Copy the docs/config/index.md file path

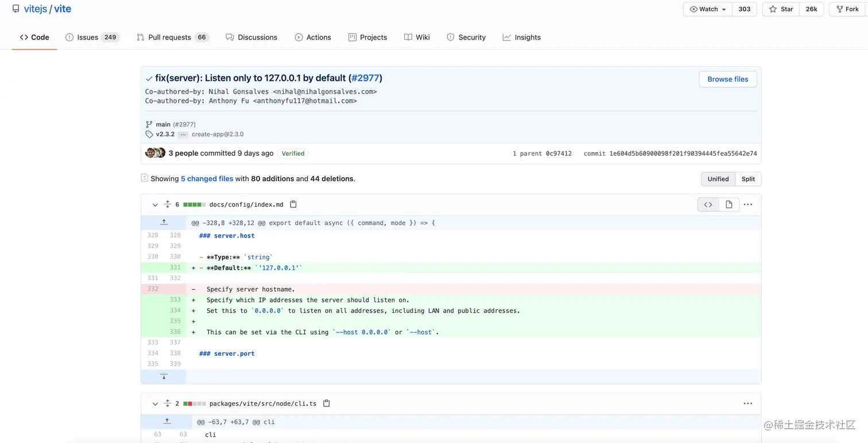click(293, 204)
